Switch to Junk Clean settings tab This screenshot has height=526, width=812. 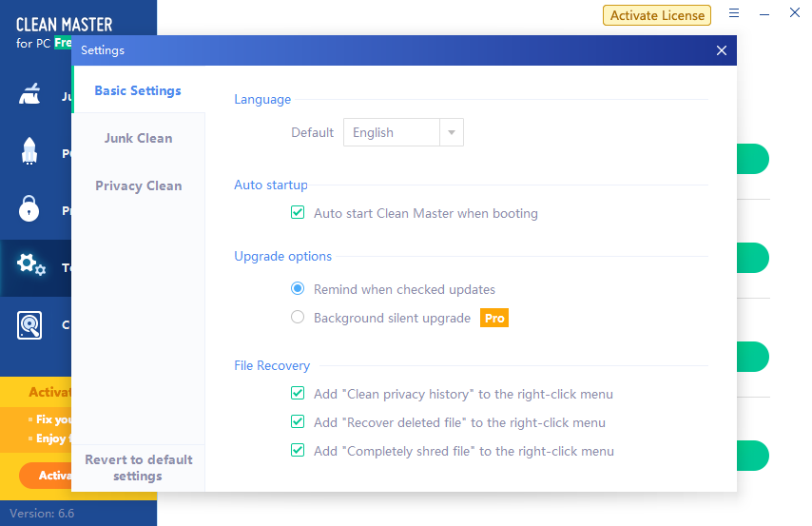(138, 138)
